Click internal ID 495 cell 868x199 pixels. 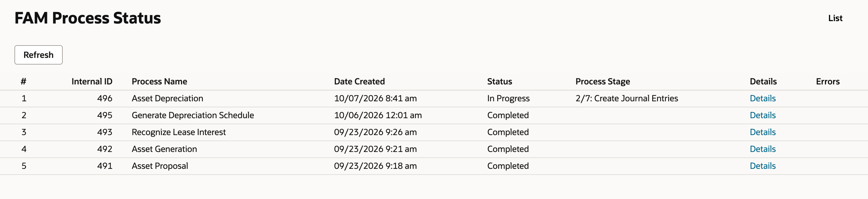105,115
